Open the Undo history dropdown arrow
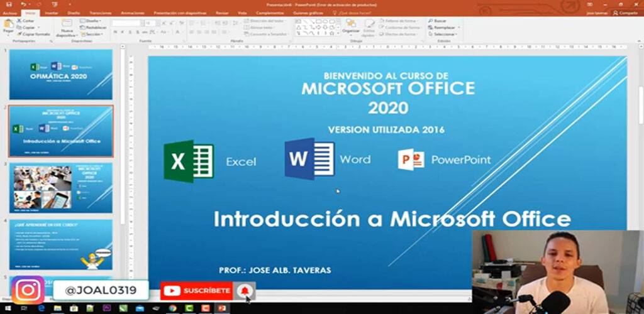This screenshot has width=644, height=314. point(30,4)
